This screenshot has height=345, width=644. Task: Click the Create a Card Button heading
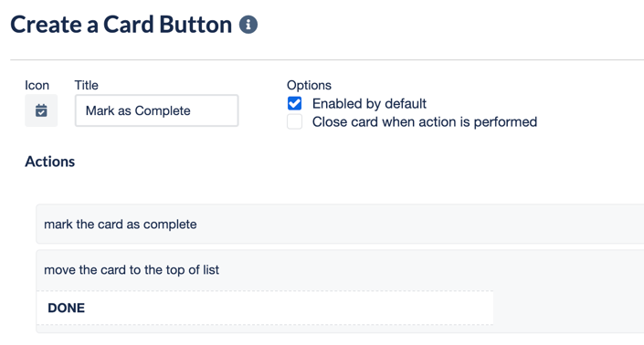121,25
